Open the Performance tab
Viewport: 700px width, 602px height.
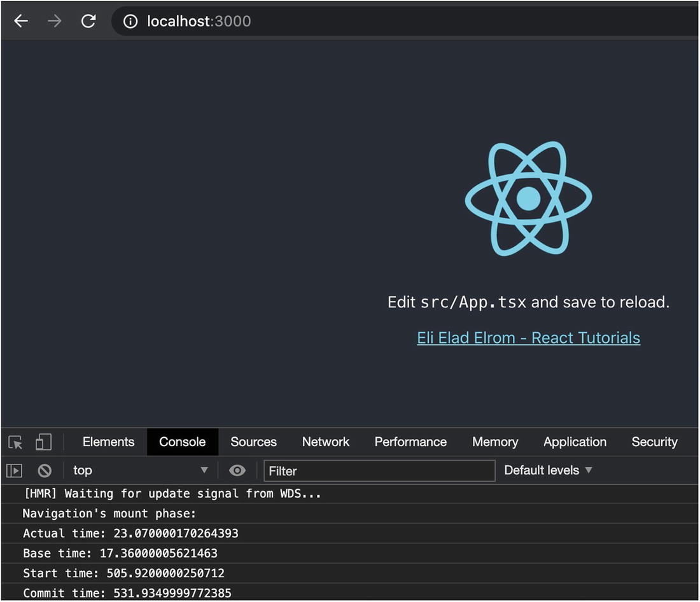click(x=410, y=442)
